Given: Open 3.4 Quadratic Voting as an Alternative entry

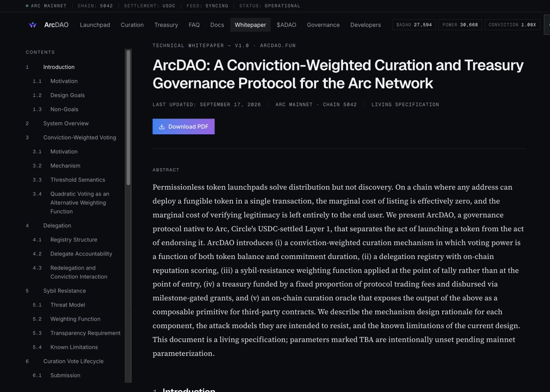Looking at the screenshot, I should pyautogui.click(x=80, y=203).
